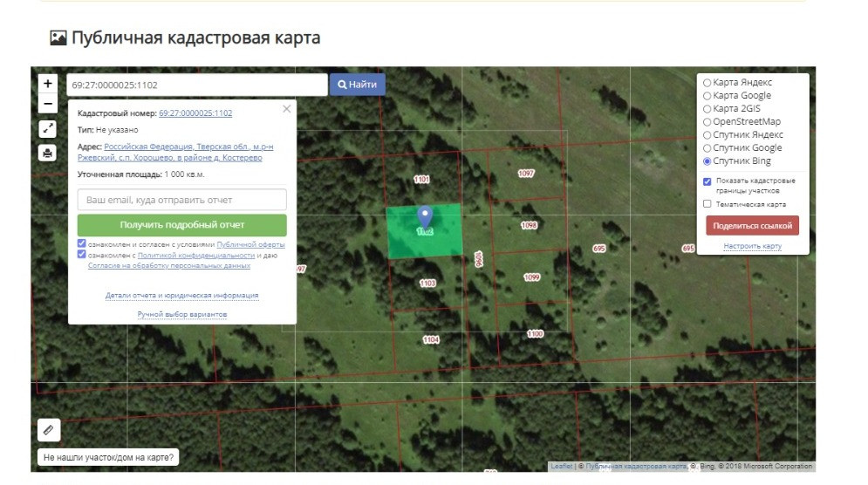The width and height of the screenshot is (868, 485).
Task: Open Ручной выбор вариантов link
Action: 182,314
